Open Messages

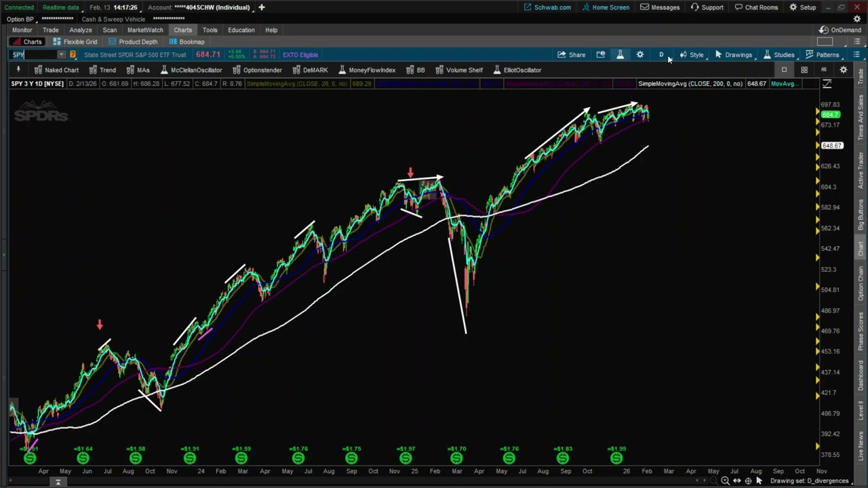coord(660,7)
